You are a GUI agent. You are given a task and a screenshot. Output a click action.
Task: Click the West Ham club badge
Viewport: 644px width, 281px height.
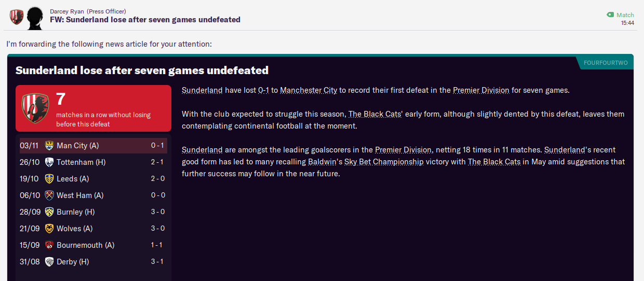(49, 195)
